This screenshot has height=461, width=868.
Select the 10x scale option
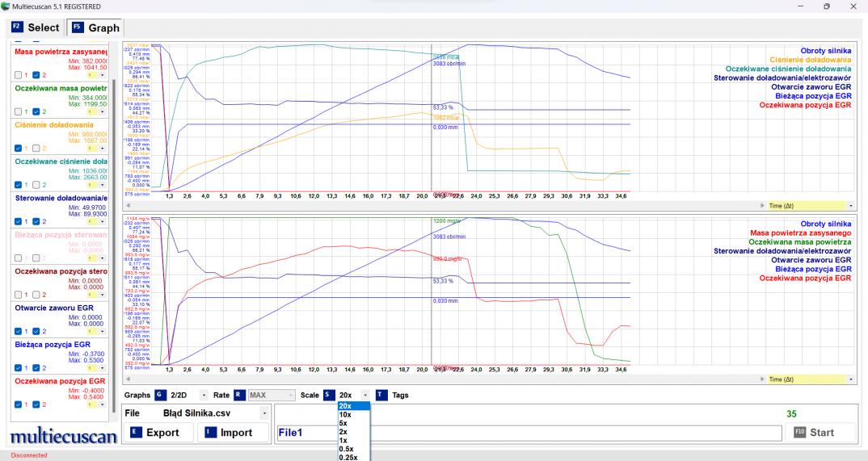point(345,414)
